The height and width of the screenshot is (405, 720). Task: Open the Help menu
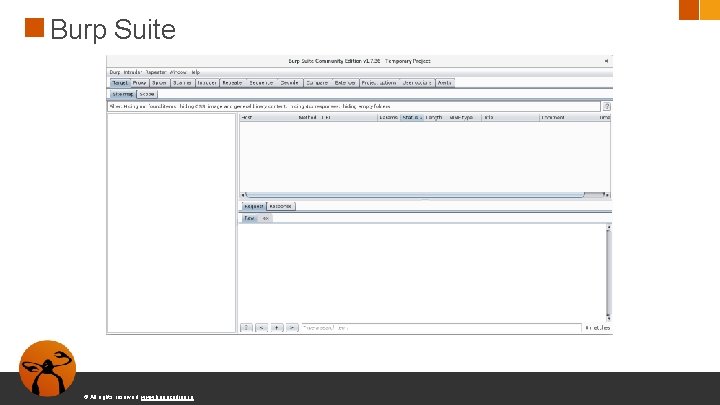196,73
